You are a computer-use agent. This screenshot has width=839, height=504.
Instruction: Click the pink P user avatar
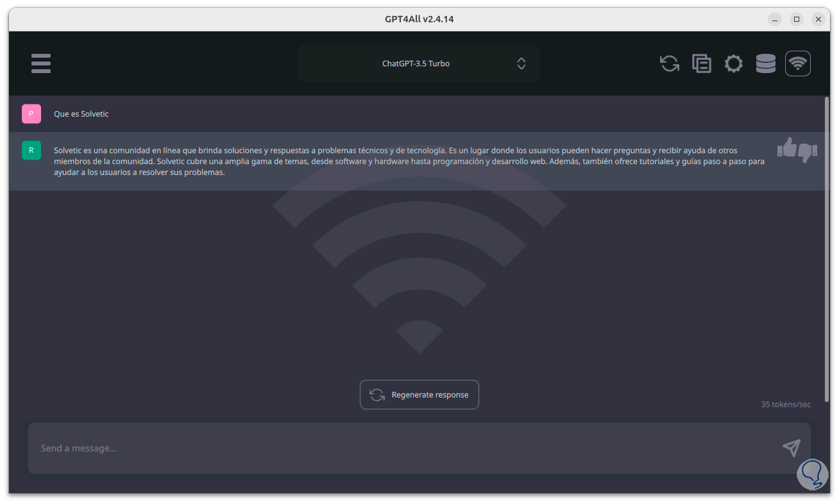tap(31, 113)
